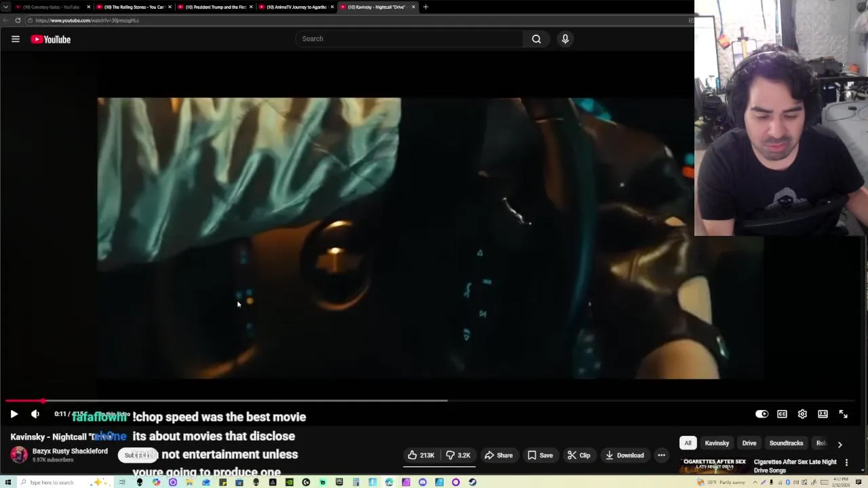Select the All filter chip

688,443
